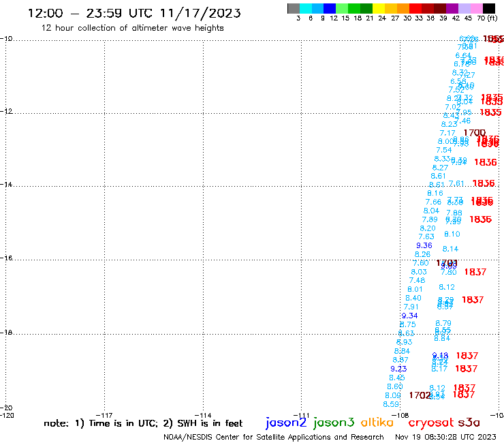Click 'NOAA/NESDIS Center for Satellite Applications and Research' credit
The image size is (504, 443).
pyautogui.click(x=274, y=437)
